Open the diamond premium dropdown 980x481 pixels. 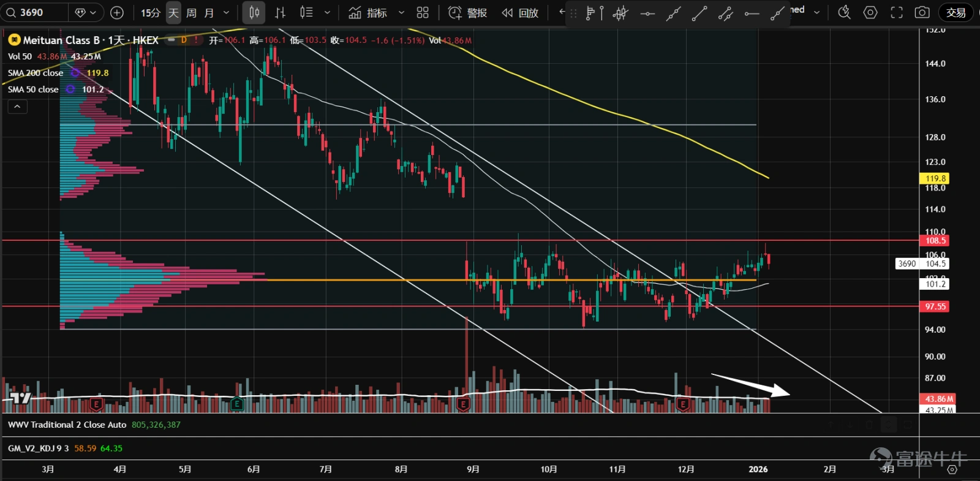pos(86,12)
